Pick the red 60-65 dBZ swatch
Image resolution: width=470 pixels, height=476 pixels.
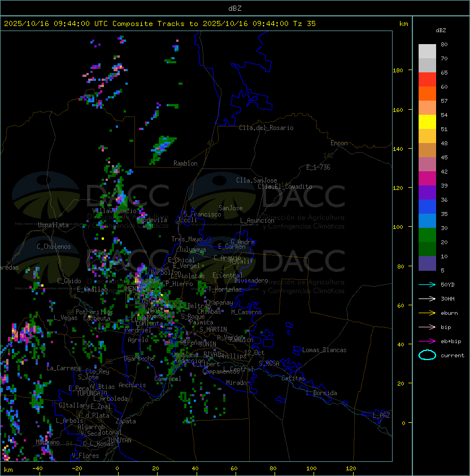pyautogui.click(x=427, y=80)
